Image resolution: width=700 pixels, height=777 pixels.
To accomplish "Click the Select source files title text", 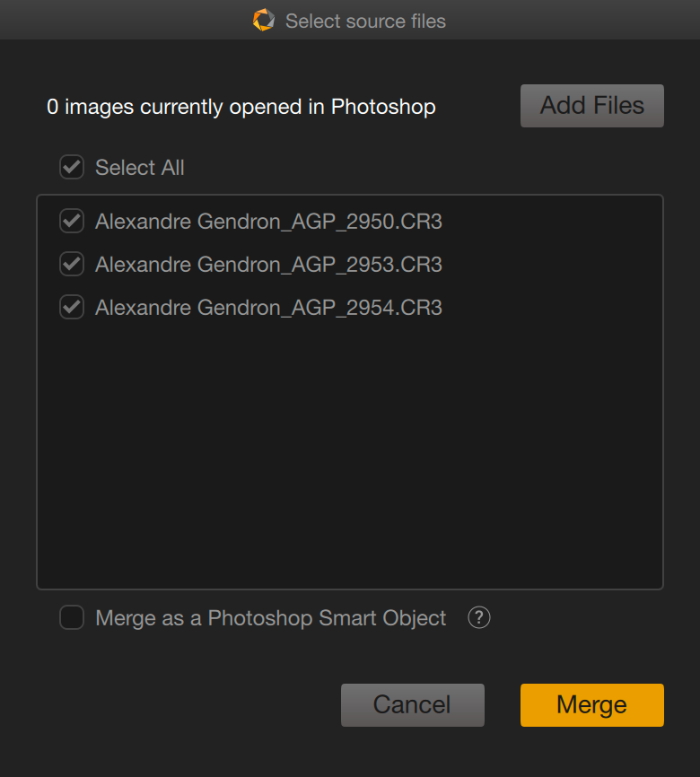I will 365,22.
